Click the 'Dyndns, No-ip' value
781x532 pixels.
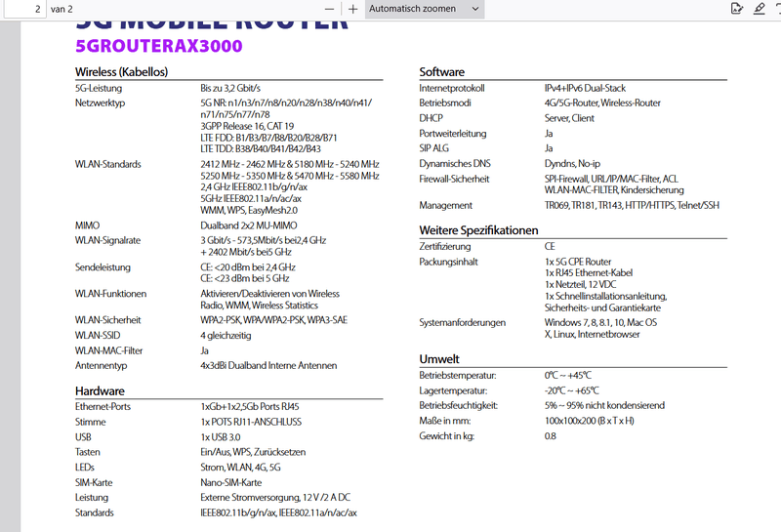(x=572, y=164)
